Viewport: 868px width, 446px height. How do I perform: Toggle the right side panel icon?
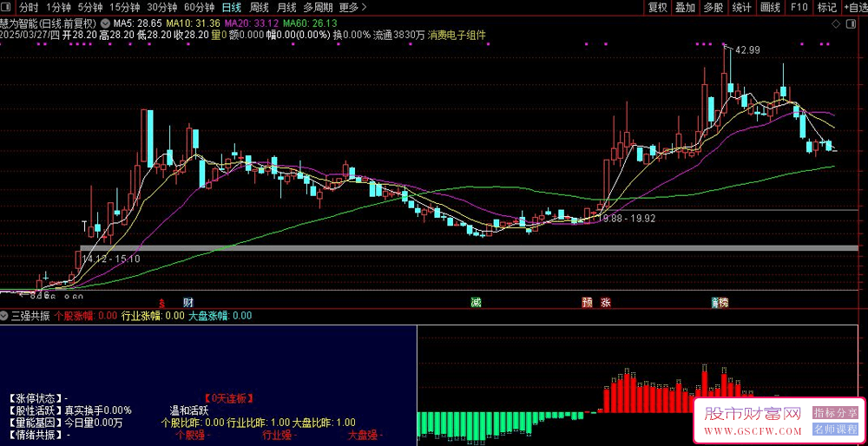coord(851,24)
